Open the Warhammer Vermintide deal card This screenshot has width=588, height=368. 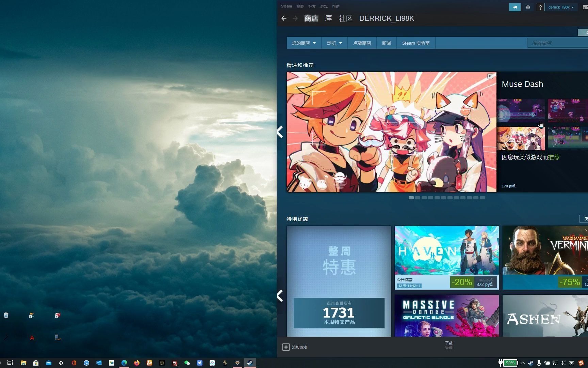[x=545, y=258]
